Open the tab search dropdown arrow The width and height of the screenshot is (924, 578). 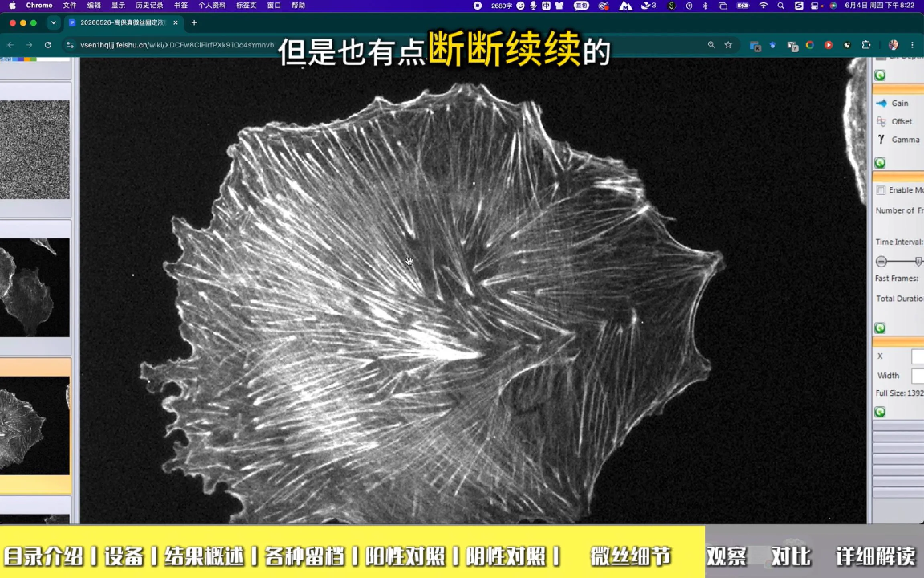click(x=53, y=23)
